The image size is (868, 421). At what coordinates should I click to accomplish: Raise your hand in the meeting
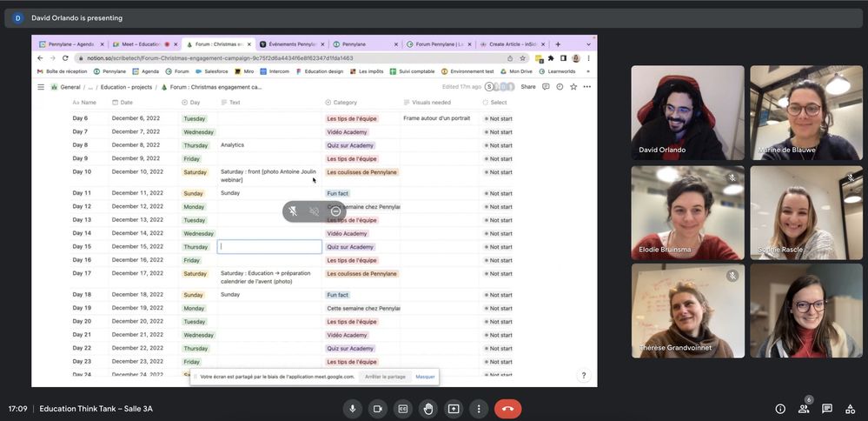pos(427,409)
